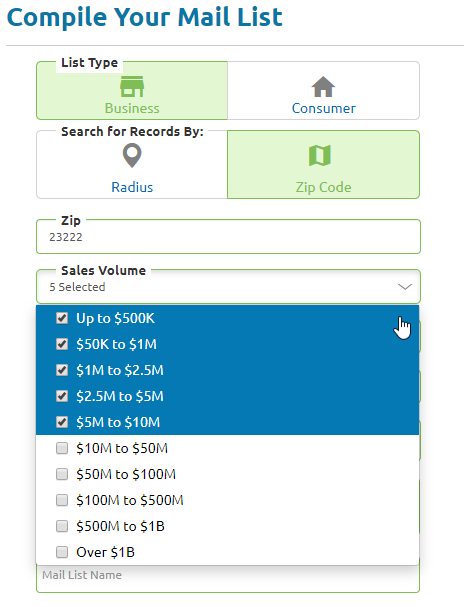Check the $10M to $50M checkbox
Screen dimensions: 475x607
pyautogui.click(x=62, y=448)
